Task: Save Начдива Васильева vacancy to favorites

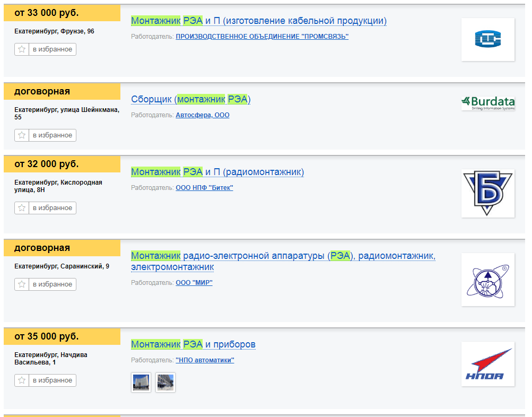Action: 46,380
